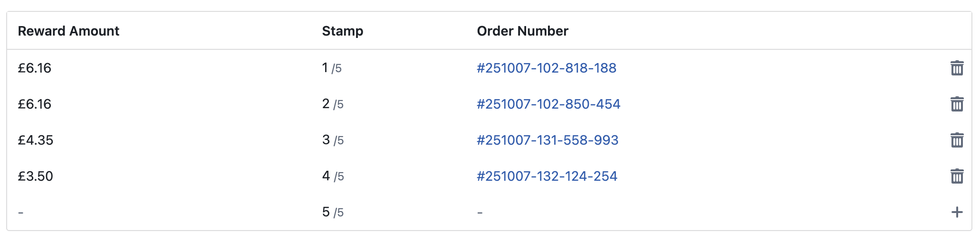Click the reward amount for stamp 1/5
Image resolution: width=980 pixels, height=241 pixels.
[35, 68]
